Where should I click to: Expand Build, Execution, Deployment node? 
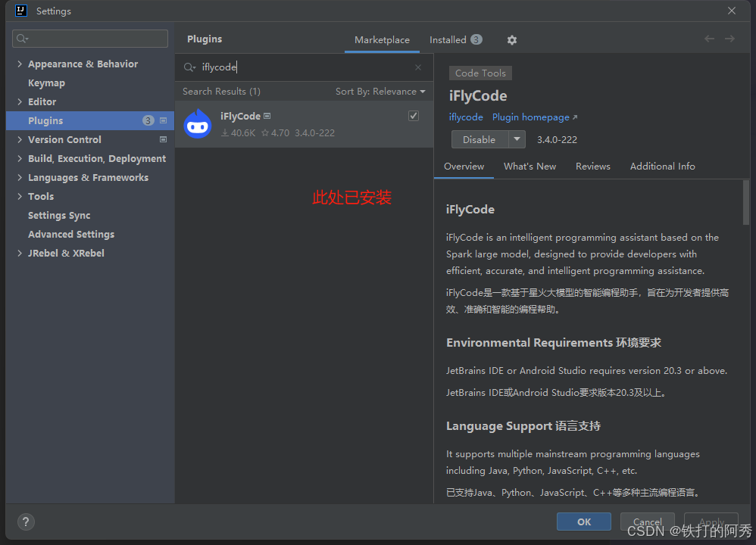(20, 158)
